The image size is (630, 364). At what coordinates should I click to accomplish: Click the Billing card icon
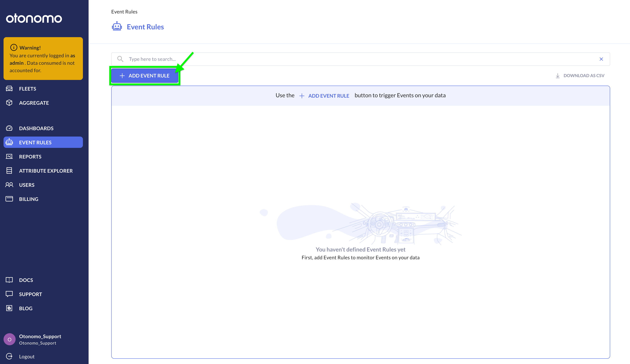click(9, 199)
